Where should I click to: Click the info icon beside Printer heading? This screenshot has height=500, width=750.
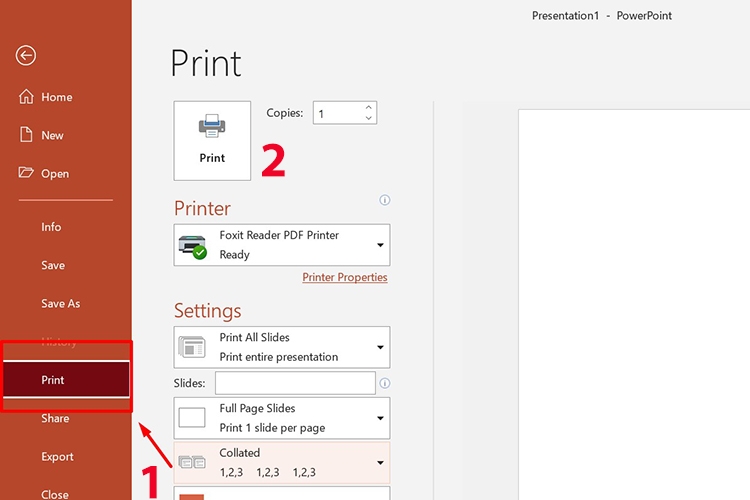pyautogui.click(x=385, y=200)
